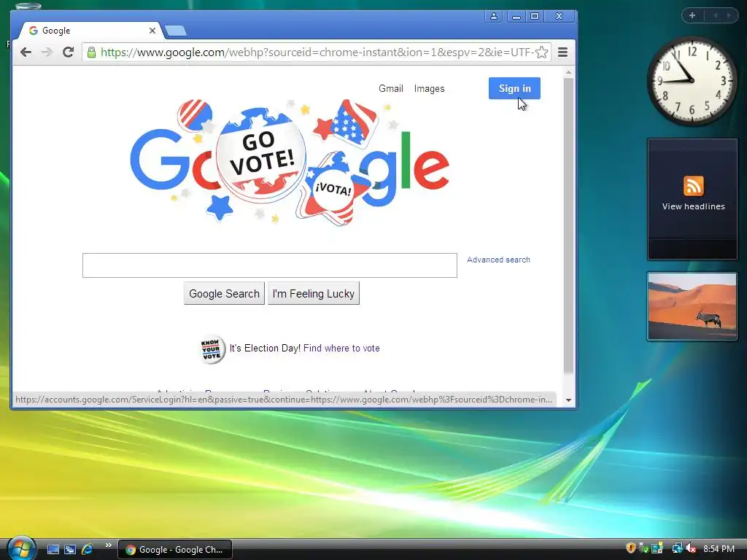
Task: Focus the Google search box
Action: [x=270, y=265]
